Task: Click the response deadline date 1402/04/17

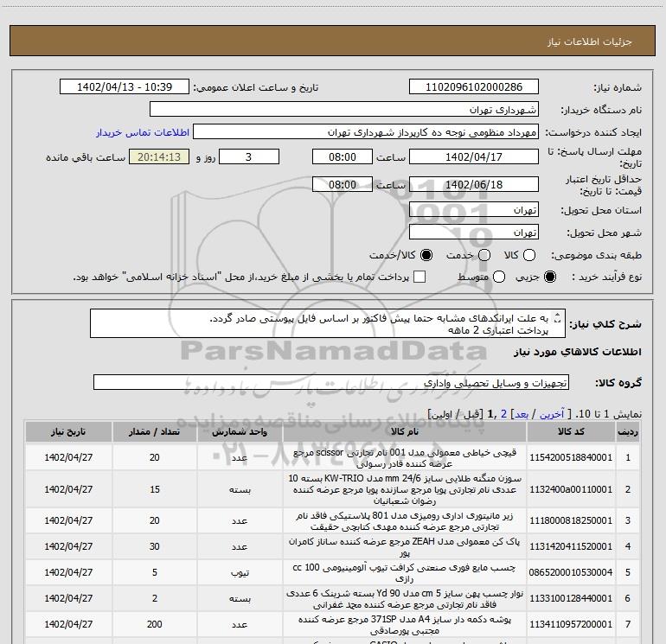Action: click(474, 156)
